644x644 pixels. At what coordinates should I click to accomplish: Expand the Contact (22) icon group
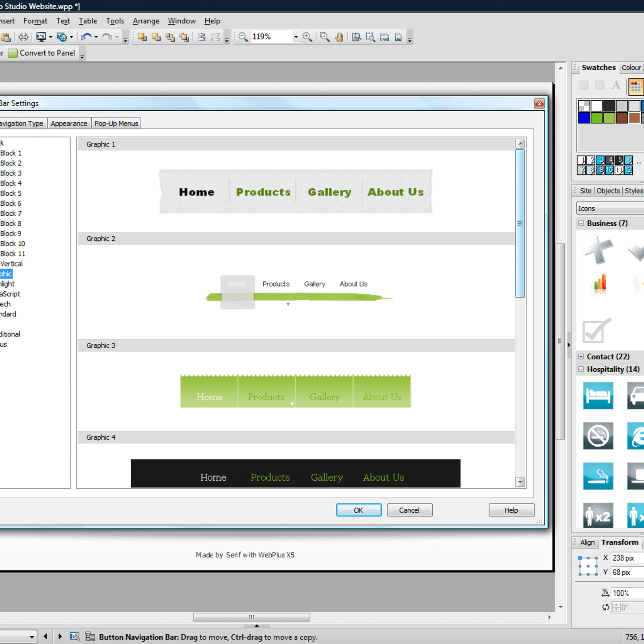tap(581, 356)
